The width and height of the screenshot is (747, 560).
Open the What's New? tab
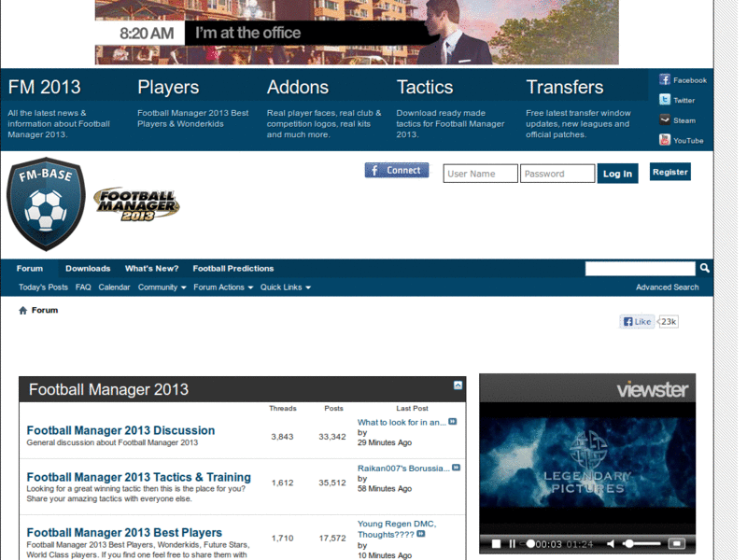point(151,268)
